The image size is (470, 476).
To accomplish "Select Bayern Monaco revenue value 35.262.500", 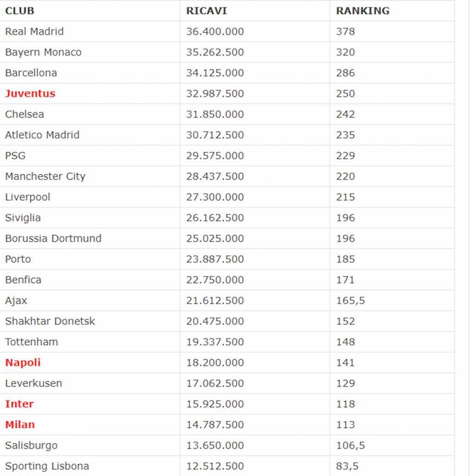I will (x=215, y=52).
